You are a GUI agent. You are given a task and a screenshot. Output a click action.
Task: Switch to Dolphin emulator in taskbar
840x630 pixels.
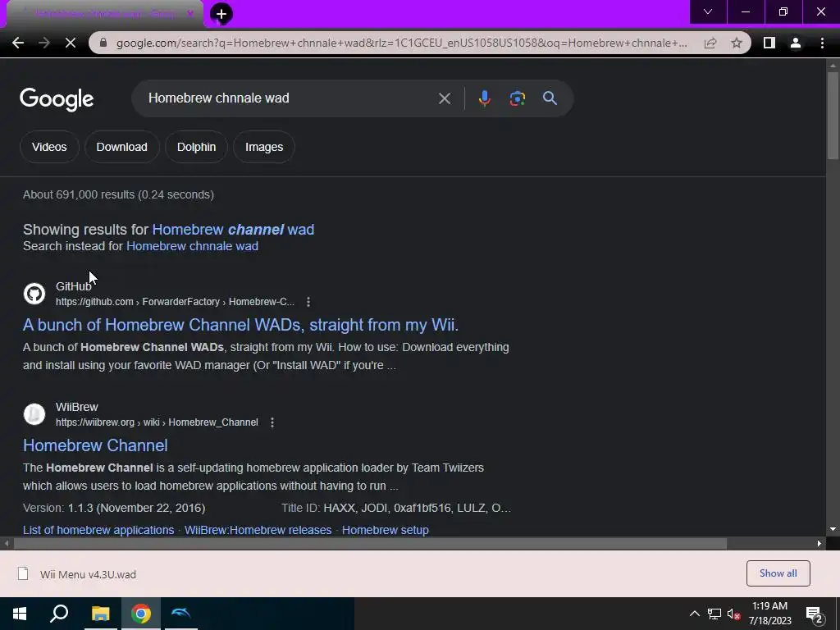[181, 614]
